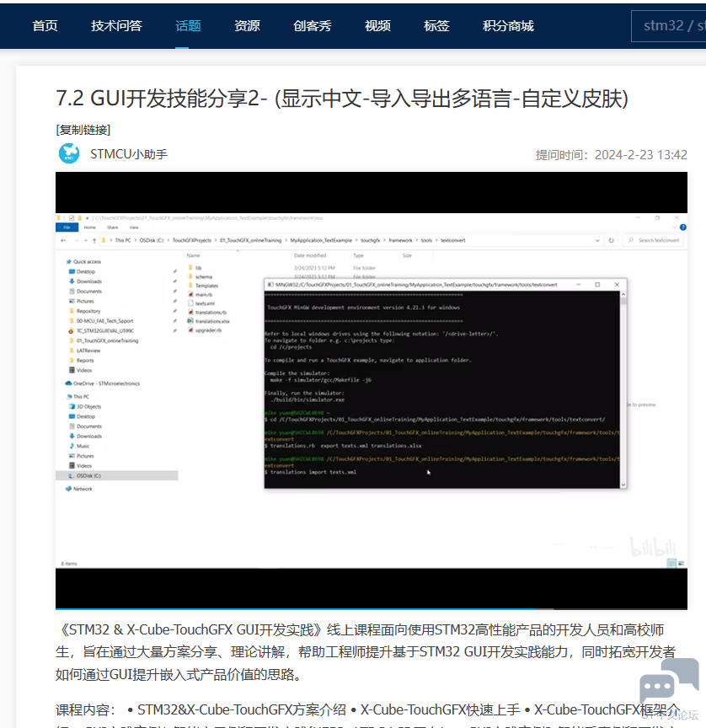
Task: Select OneDrive - STMicroelectronics in sidebar
Action: (x=103, y=383)
